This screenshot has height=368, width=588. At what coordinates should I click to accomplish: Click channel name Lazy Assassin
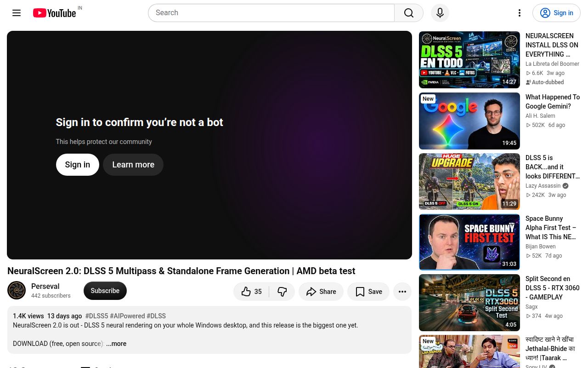click(x=543, y=186)
